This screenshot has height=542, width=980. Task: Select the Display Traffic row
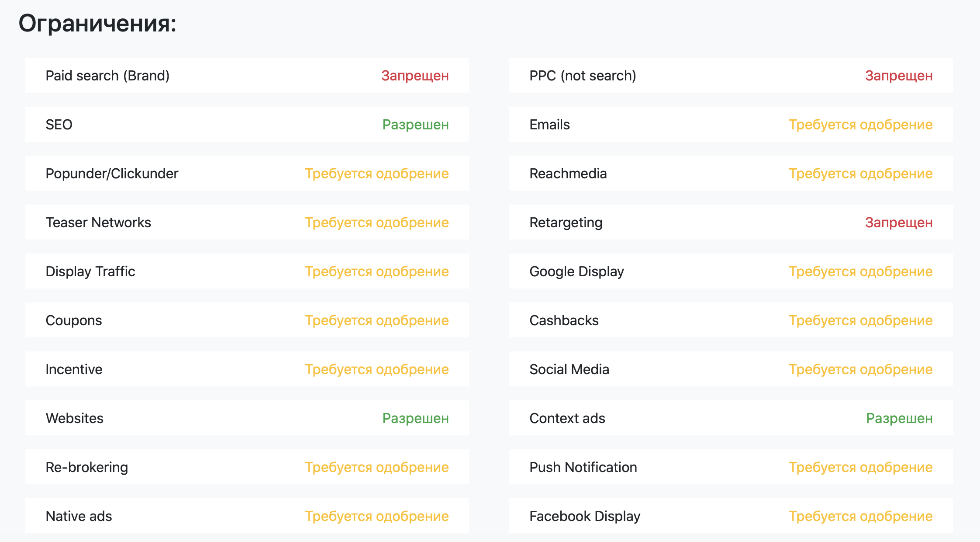point(247,271)
